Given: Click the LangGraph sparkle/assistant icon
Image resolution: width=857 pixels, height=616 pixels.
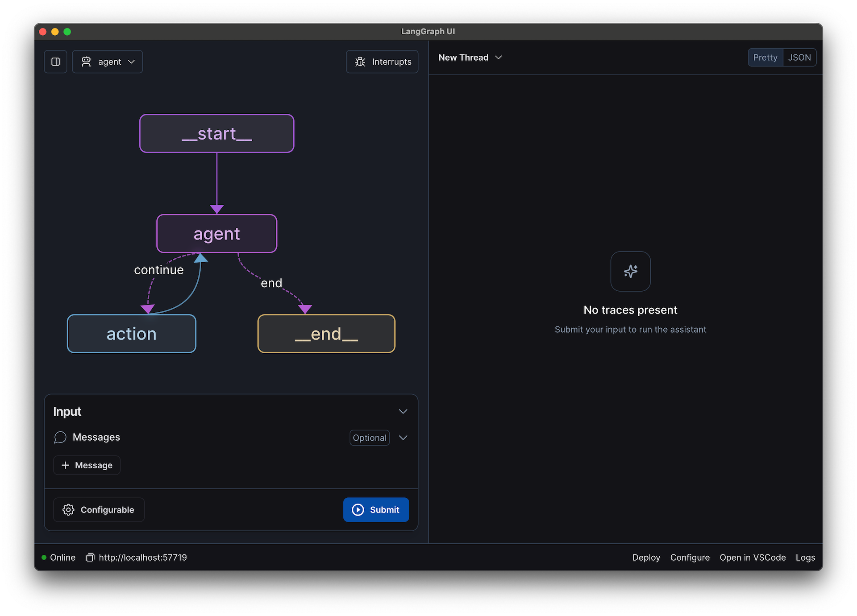Looking at the screenshot, I should point(630,271).
